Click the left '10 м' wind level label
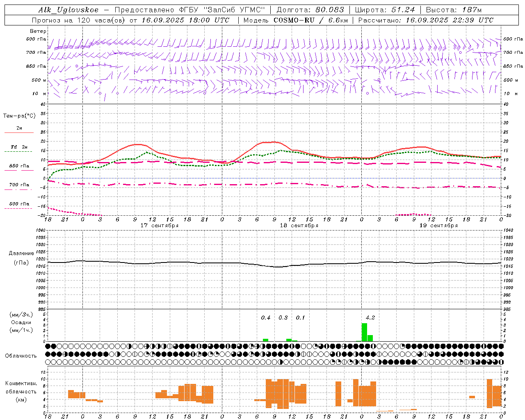525x420 pixels. [39, 94]
